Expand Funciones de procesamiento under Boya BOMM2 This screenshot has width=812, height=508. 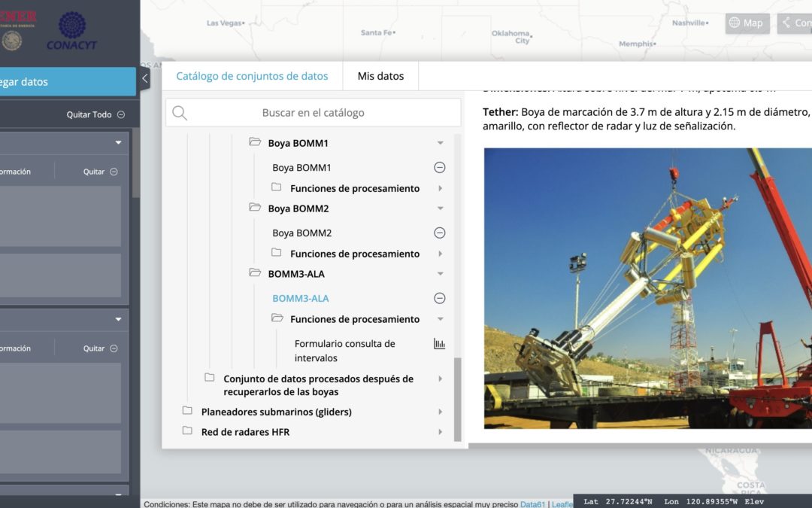click(x=440, y=254)
